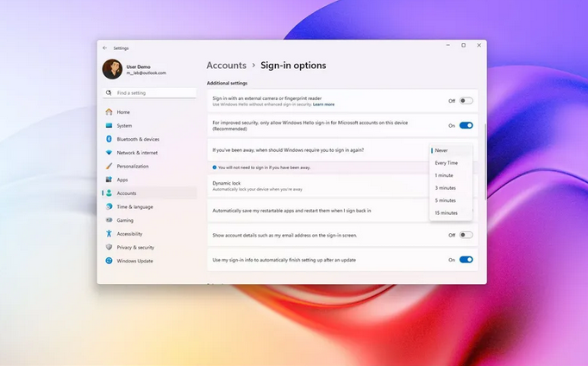The image size is (588, 366).
Task: Click the Accounts person icon
Action: (x=109, y=193)
